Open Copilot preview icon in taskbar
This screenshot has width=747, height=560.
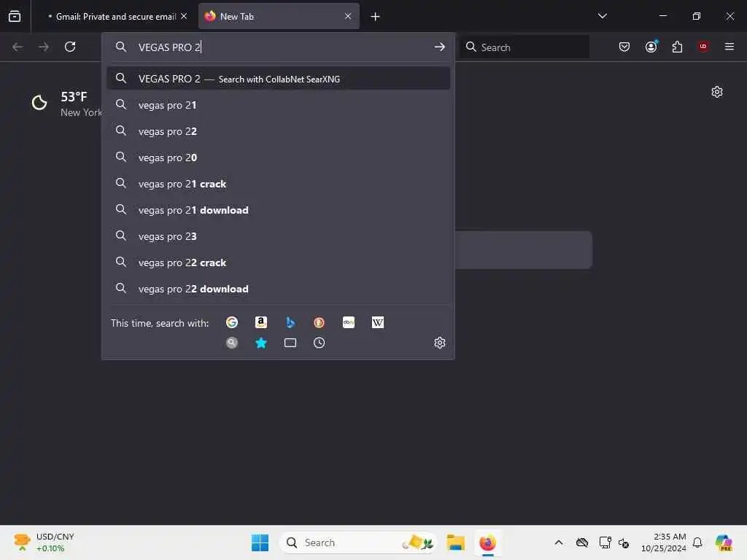click(724, 542)
